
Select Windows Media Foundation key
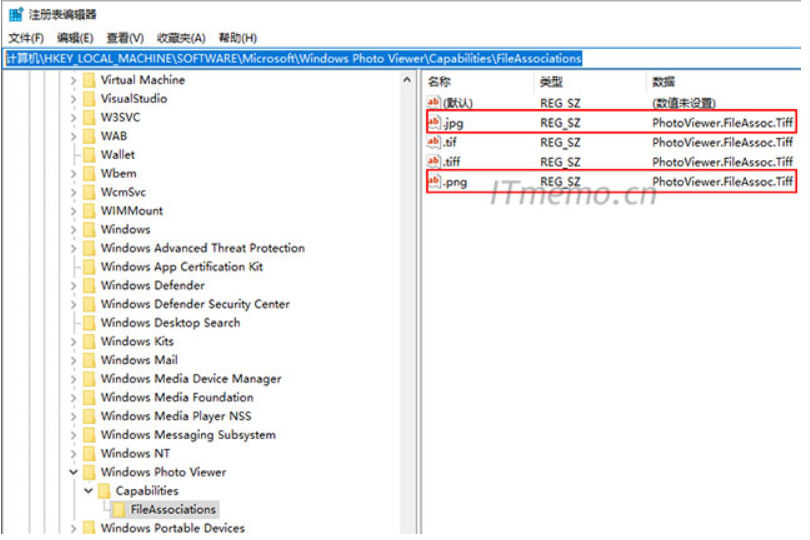tap(177, 397)
